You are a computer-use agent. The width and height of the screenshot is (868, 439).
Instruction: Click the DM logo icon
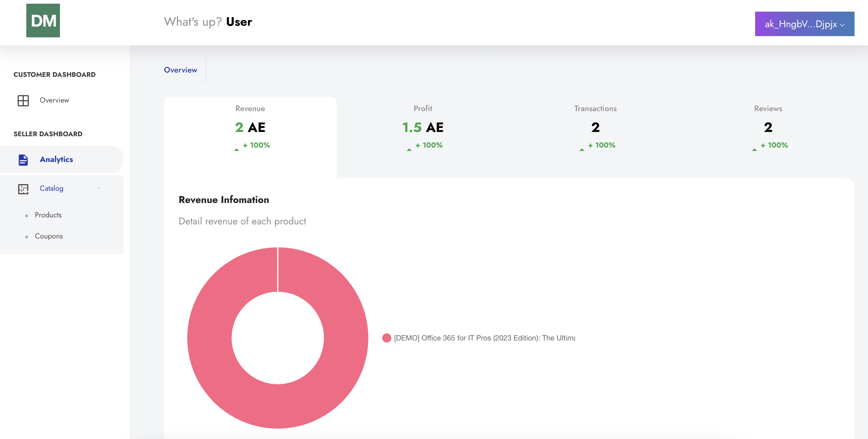pos(43,21)
